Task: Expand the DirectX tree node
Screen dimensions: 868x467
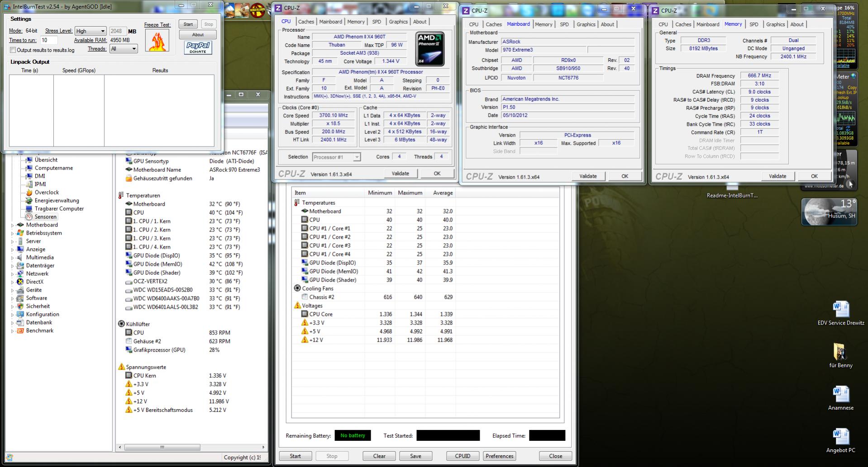Action: point(12,282)
